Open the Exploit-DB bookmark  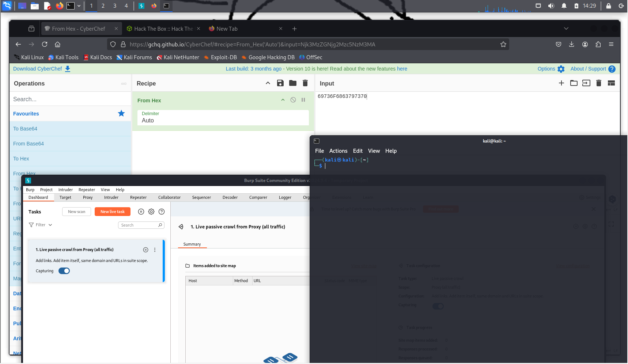pyautogui.click(x=220, y=57)
